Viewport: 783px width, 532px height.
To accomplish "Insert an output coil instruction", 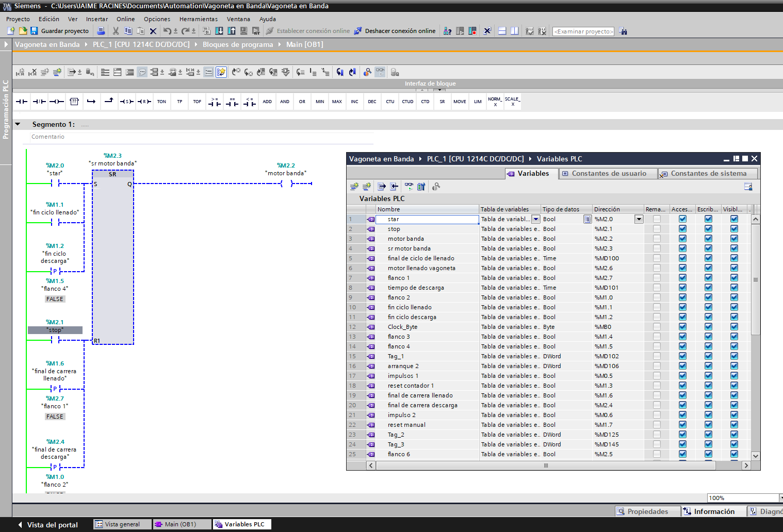I will [57, 102].
